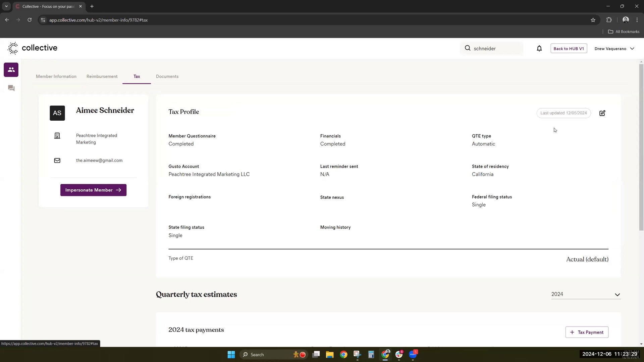Open the members sidebar icon
This screenshot has width=644, height=362.
(11, 70)
